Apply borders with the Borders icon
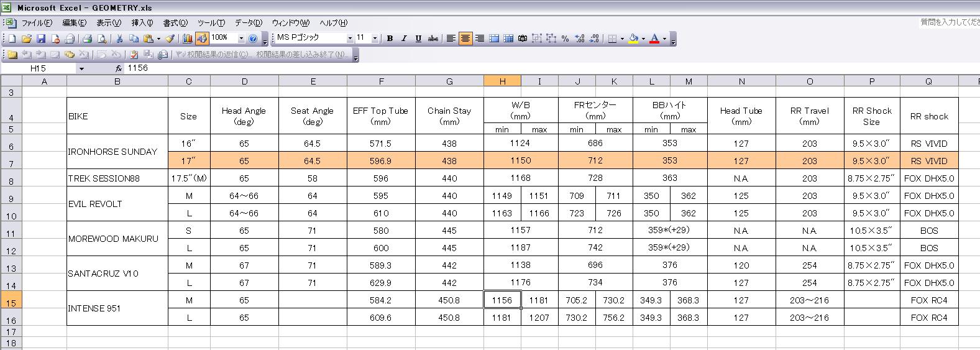 tap(612, 39)
